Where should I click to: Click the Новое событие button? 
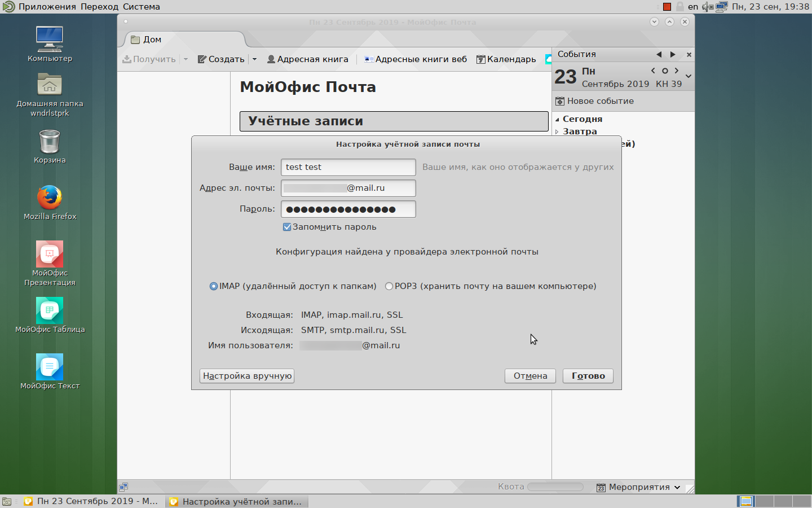click(594, 101)
